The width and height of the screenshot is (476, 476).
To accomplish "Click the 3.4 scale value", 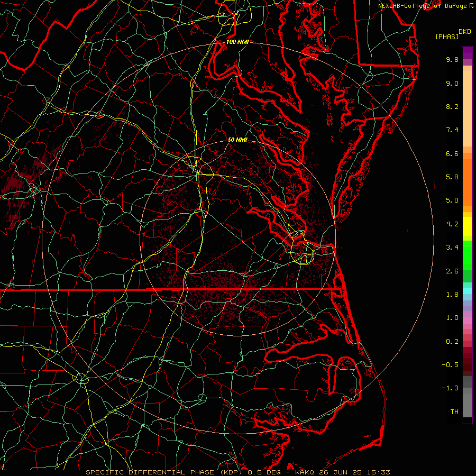I will click(452, 248).
